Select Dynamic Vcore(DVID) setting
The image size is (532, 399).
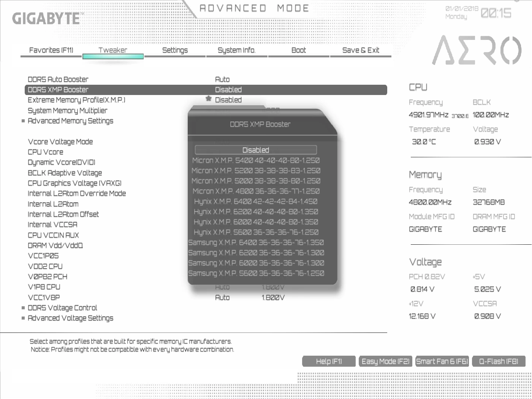[x=62, y=162]
